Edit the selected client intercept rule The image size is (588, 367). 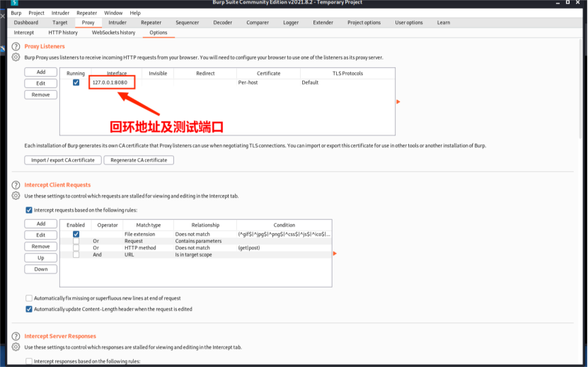click(41, 235)
